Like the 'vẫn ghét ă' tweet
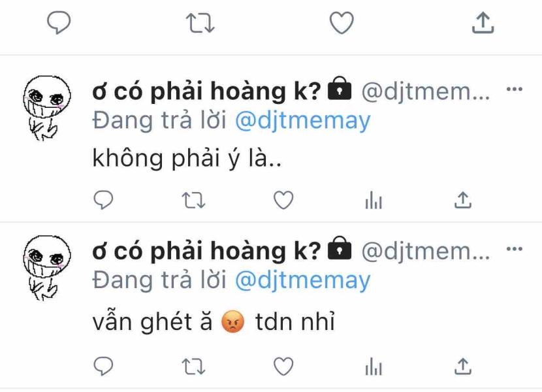Image resolution: width=542 pixels, height=392 pixels. pos(283,367)
